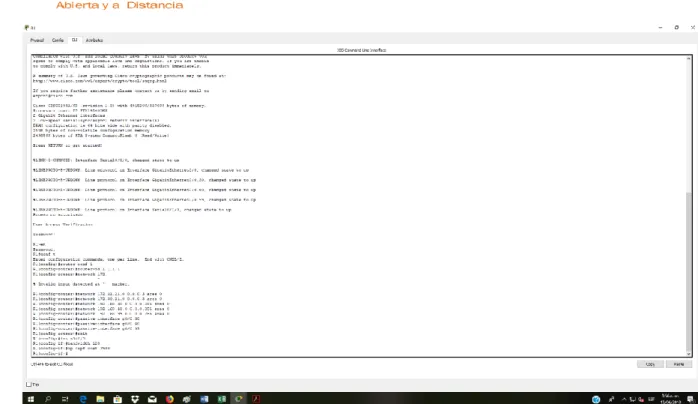This screenshot has width=698, height=404.
Task: Launch Microsoft Edge from the taskbar
Action: click(83, 399)
